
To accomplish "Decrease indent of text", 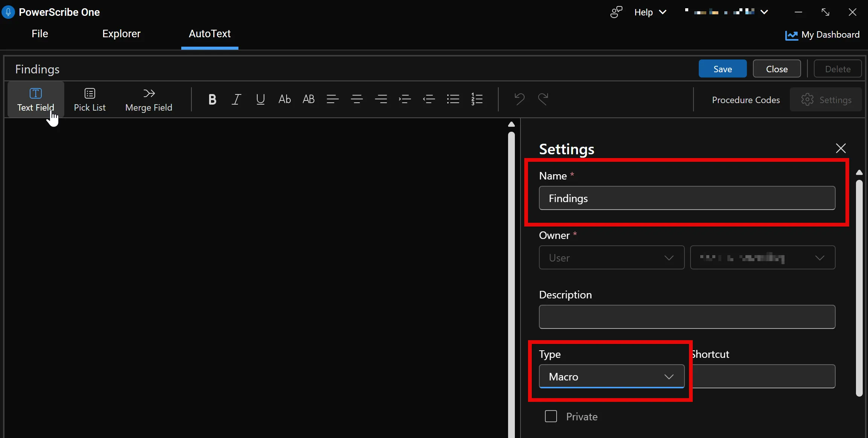I will tap(429, 99).
